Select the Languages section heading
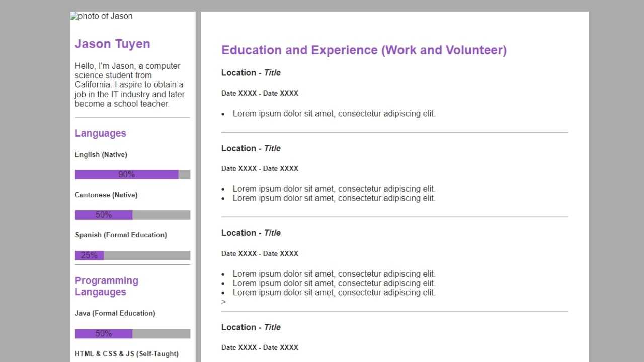The width and height of the screenshot is (644, 362). coord(101,133)
